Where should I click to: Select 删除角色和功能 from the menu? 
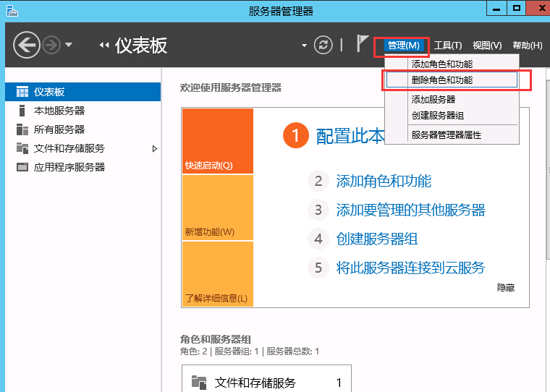(441, 80)
